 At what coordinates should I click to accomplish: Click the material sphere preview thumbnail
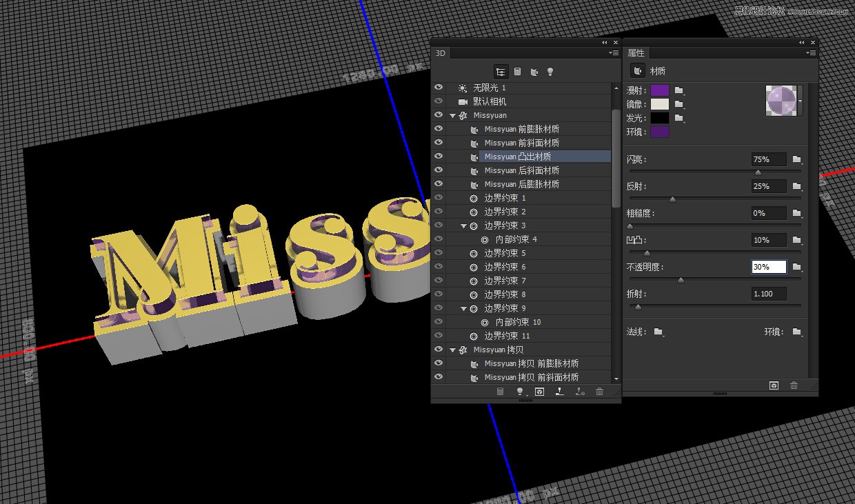click(x=783, y=101)
